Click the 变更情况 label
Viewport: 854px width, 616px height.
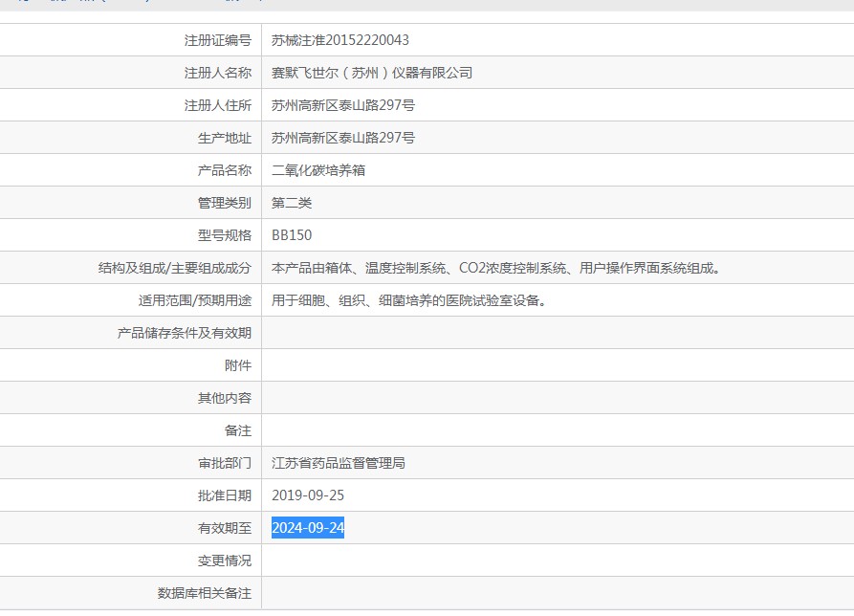tap(225, 561)
